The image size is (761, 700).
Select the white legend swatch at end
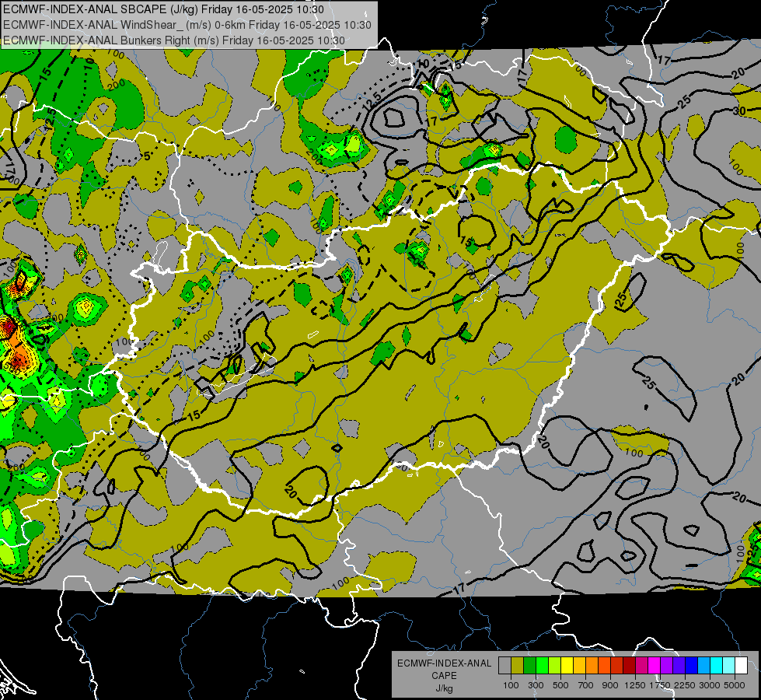click(x=742, y=665)
